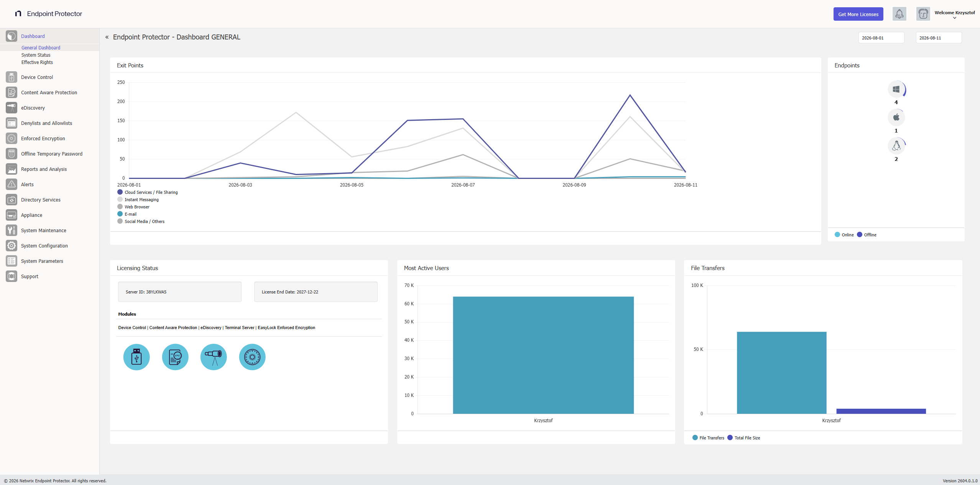Click the start date field 2026-08-01

881,38
